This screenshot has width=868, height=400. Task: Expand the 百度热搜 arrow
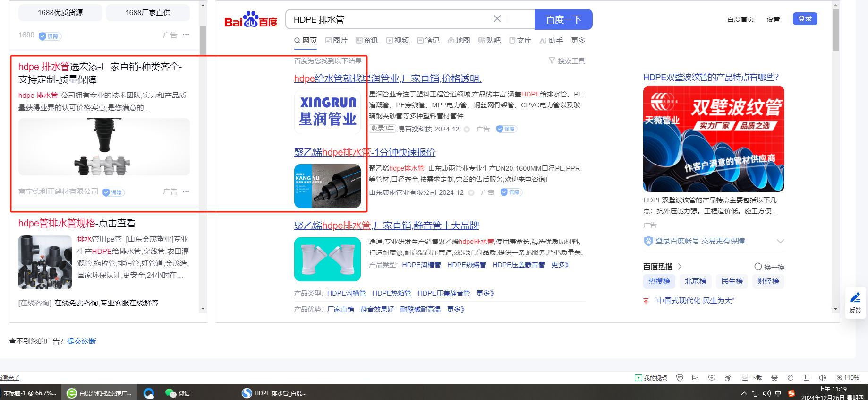tap(680, 266)
